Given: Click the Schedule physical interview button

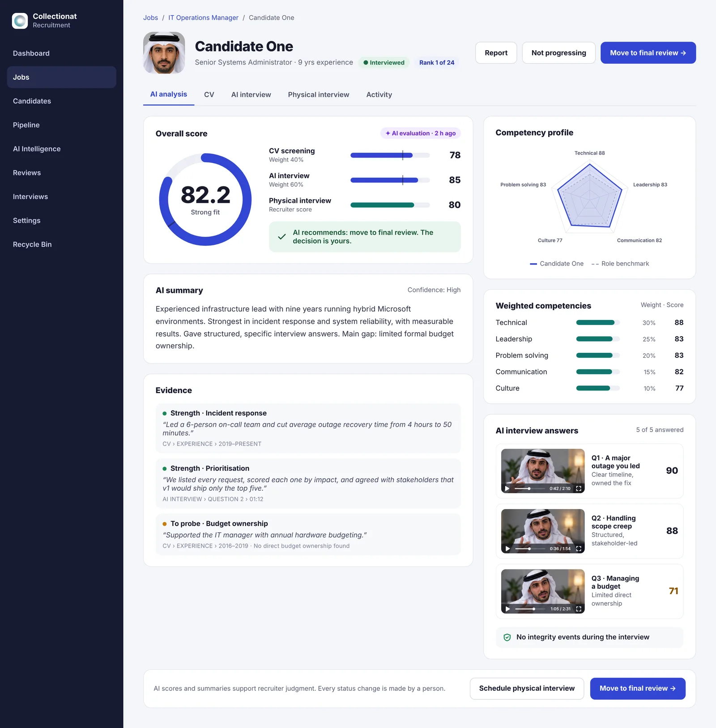Looking at the screenshot, I should (527, 689).
